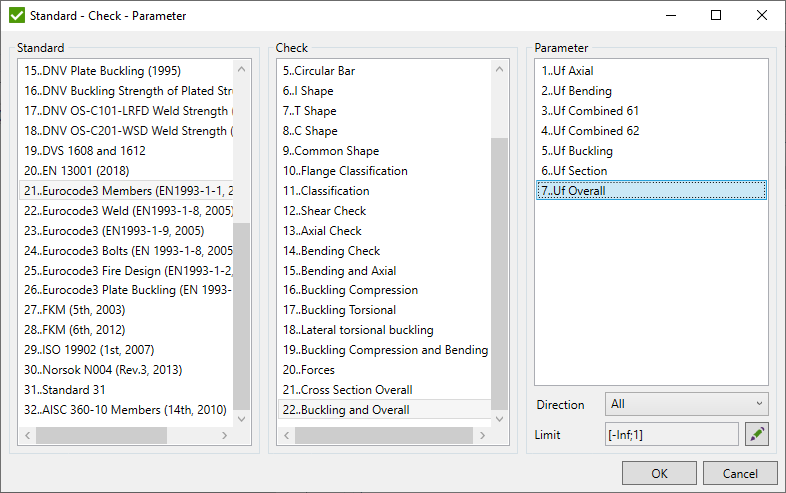786x493 pixels.
Task: Pick the Lateral torsional buckling check
Action: pos(358,330)
